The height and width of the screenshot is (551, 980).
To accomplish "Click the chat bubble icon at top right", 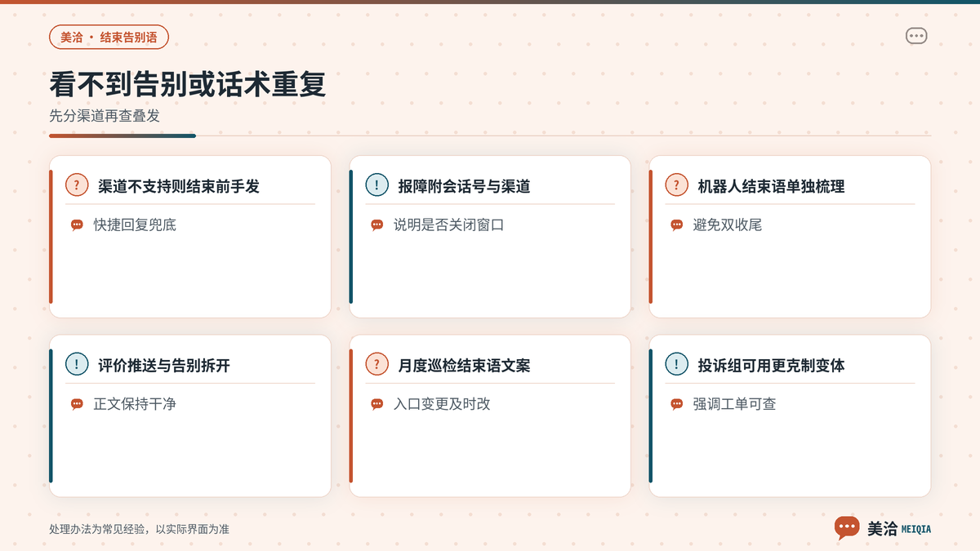I will point(916,36).
